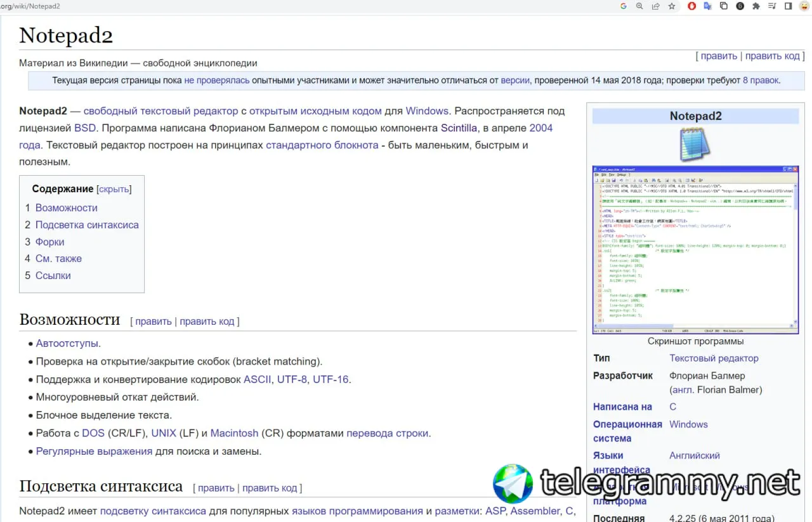Open the Google Translate extension
This screenshot has height=522, width=812.
point(708,6)
